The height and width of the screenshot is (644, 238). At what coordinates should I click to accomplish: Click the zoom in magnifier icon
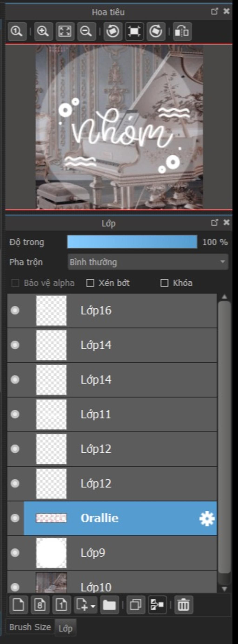pos(43,32)
